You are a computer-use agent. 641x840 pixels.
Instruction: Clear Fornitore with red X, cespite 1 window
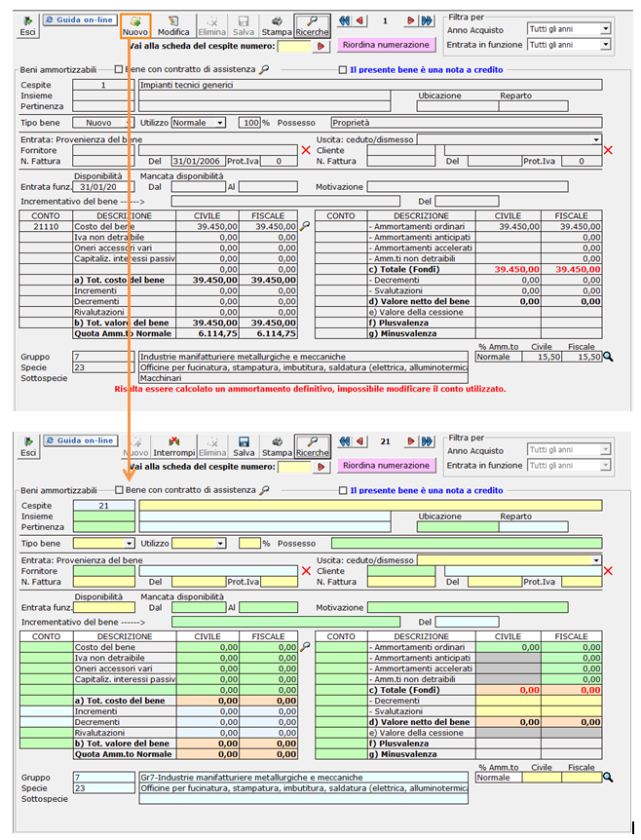point(306,150)
